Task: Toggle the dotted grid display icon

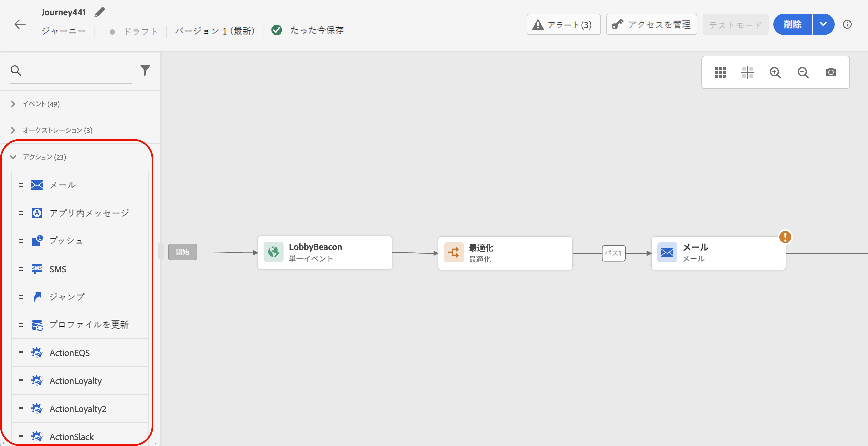Action: tap(720, 72)
